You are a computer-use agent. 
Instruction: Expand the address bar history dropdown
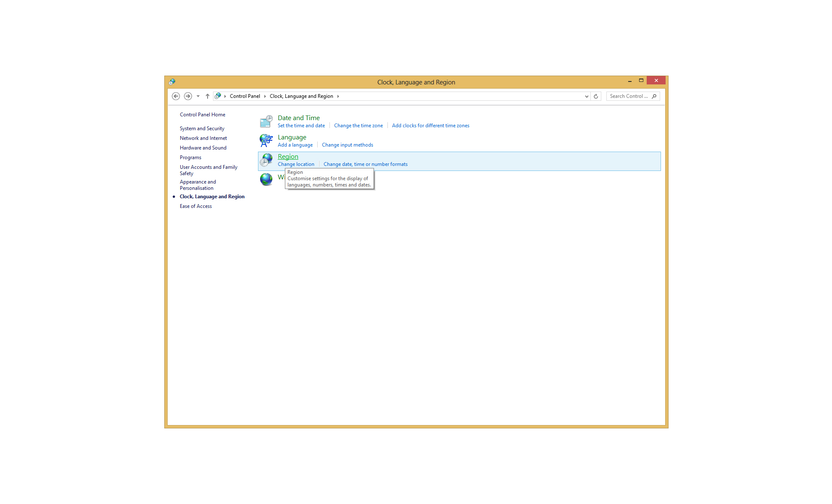(x=587, y=96)
